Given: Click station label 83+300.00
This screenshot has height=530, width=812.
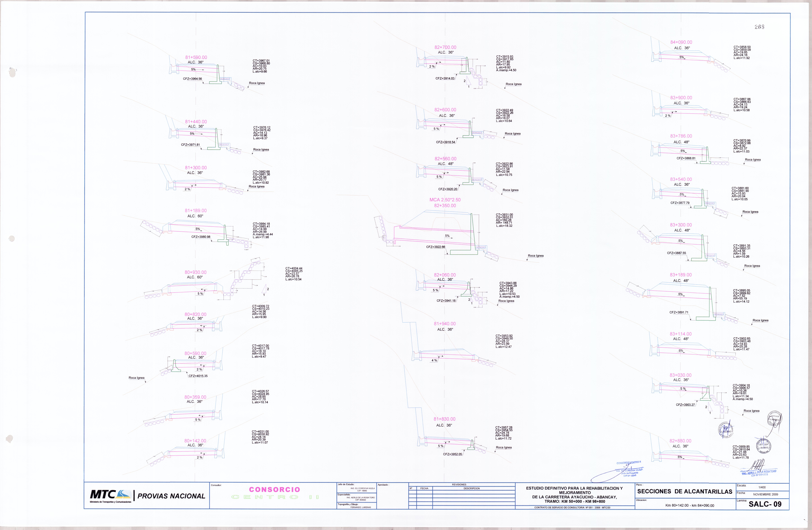Looking at the screenshot, I should click(x=681, y=225).
